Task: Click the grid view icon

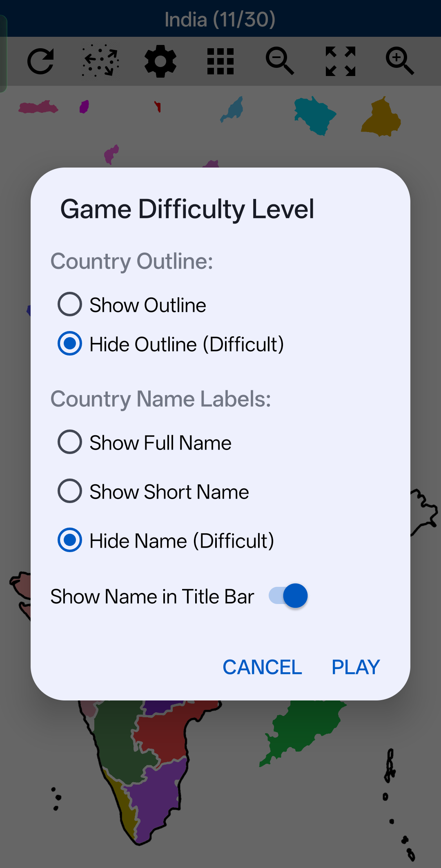Action: click(220, 61)
